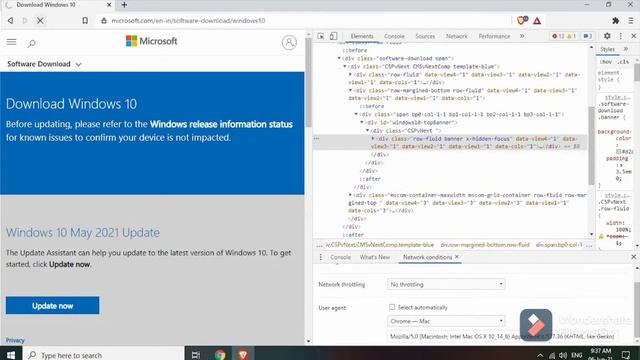Viewport: 640px width, 360px height.
Task: Click the Update now button
Action: [52, 305]
